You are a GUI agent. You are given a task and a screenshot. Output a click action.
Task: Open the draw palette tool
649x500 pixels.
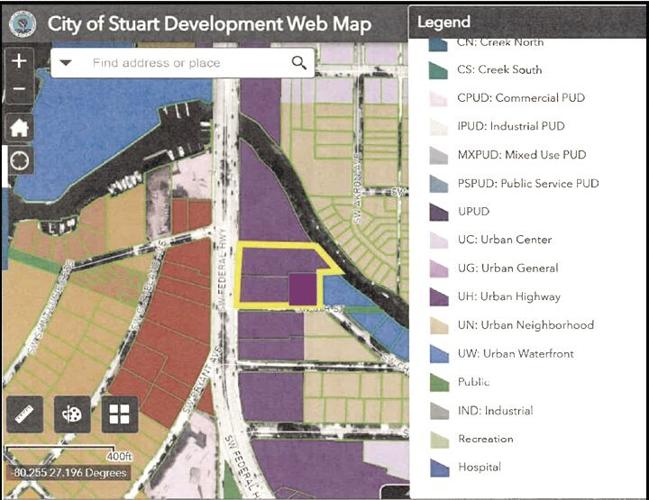tap(72, 414)
